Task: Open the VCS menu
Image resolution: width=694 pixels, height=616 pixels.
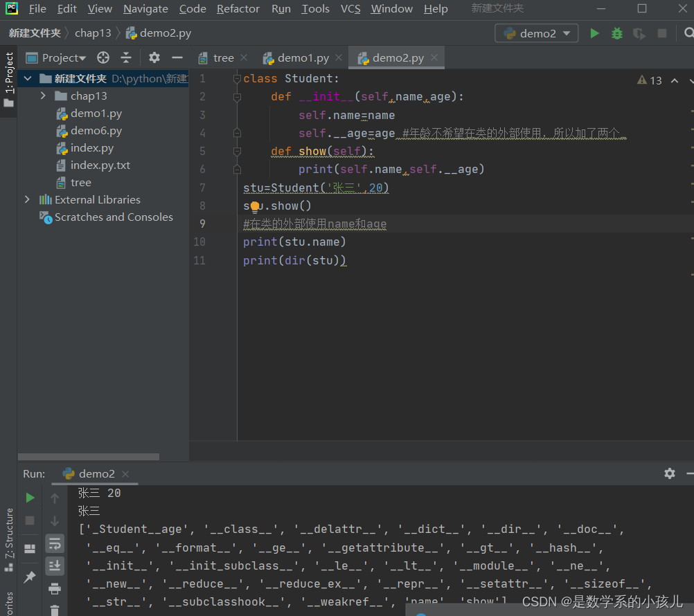Action: (x=350, y=9)
